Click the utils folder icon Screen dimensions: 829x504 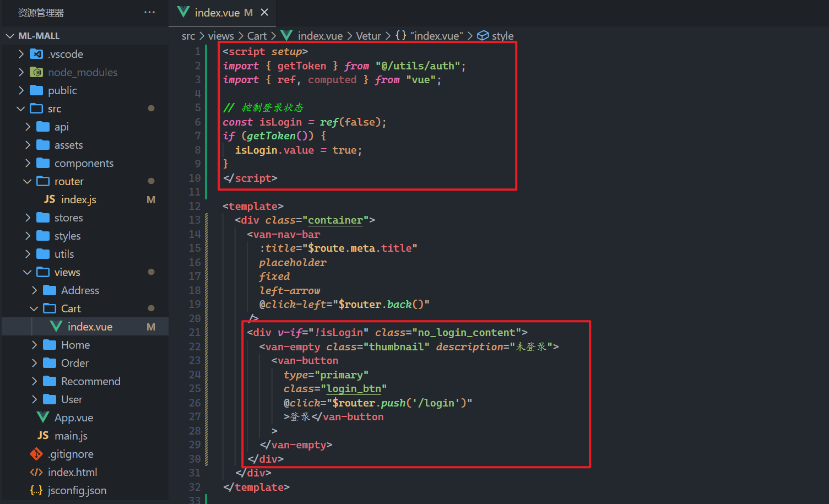click(x=43, y=254)
